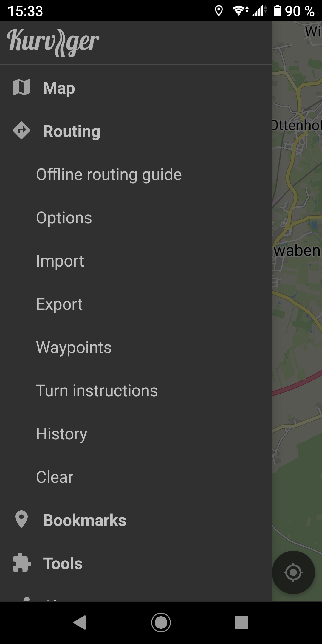Tap Android home navigation button
Viewport: 322px width, 644px height.
(161, 623)
